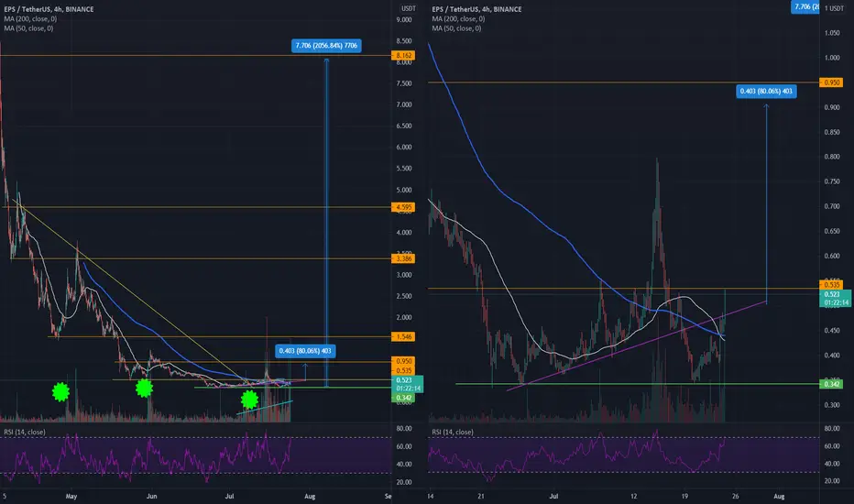Click the 0.300 tick on right price axis
The width and height of the screenshot is (854, 504).
(832, 405)
